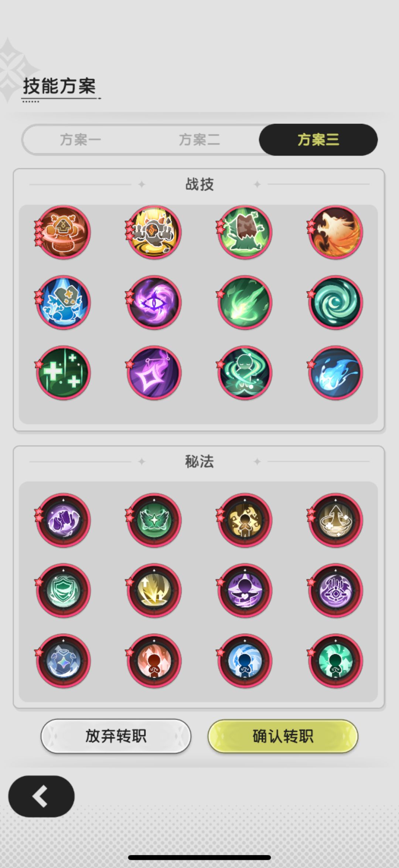This screenshot has width=399, height=868.
Task: Select the active 方案三 tab
Action: [318, 140]
